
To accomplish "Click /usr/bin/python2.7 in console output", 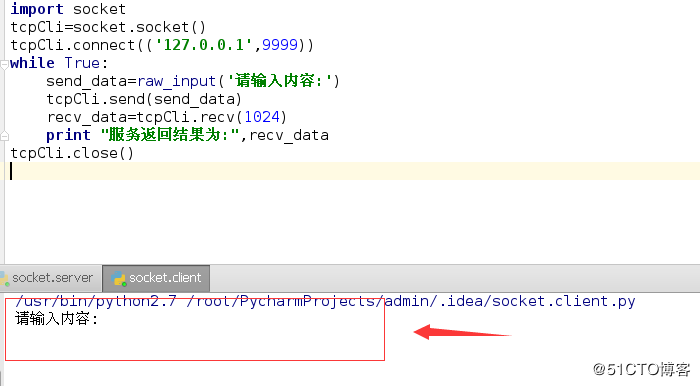I will tap(96, 301).
